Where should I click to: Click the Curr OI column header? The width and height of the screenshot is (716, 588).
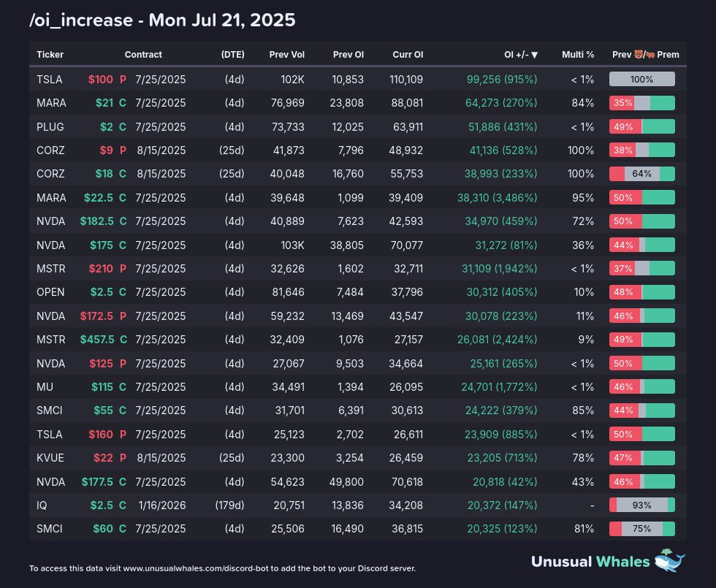(408, 54)
